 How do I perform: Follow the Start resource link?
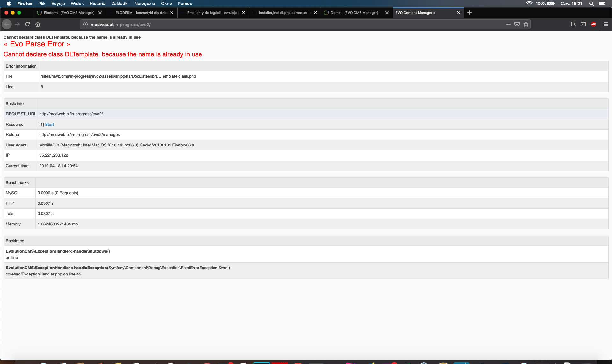point(49,124)
